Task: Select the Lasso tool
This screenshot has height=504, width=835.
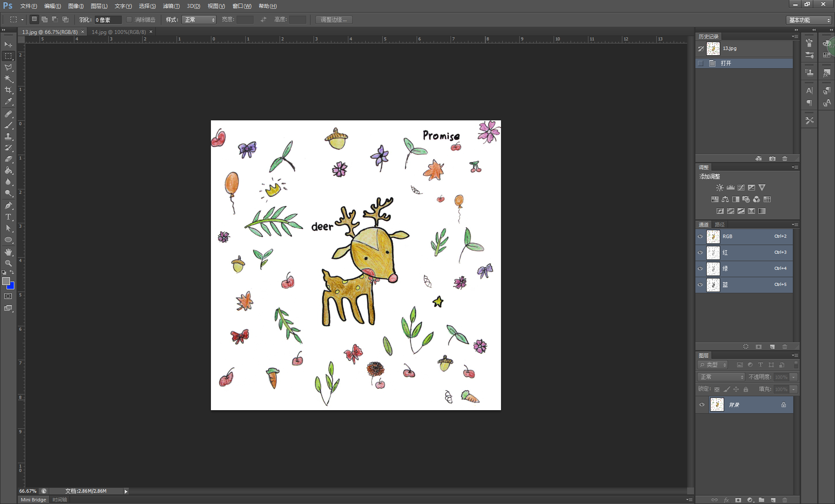Action: [8, 67]
